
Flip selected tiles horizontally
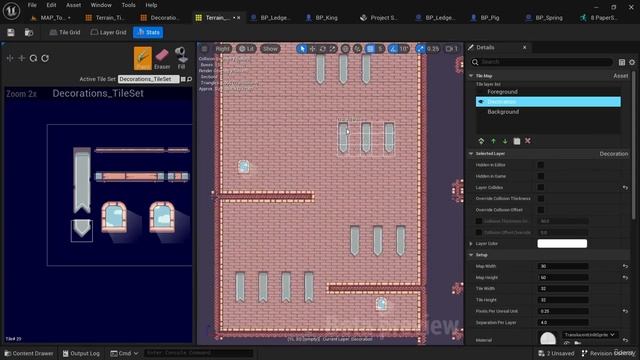(10, 58)
